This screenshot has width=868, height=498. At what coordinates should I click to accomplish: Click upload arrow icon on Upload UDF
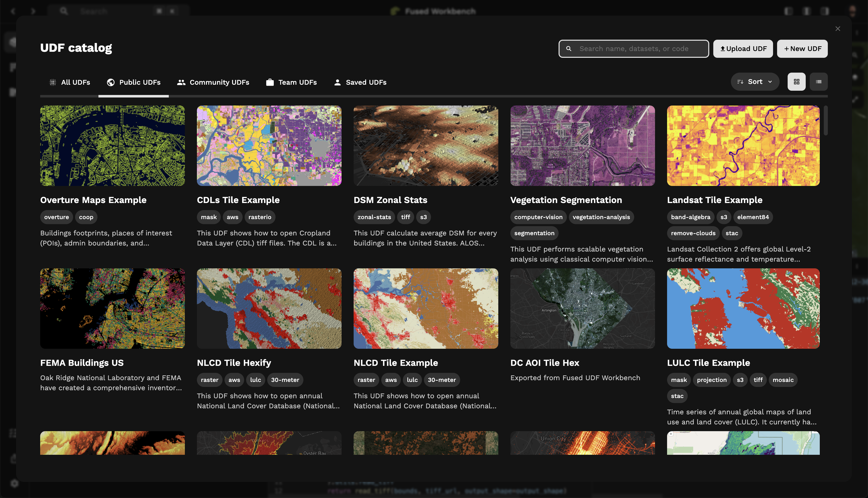[722, 48]
